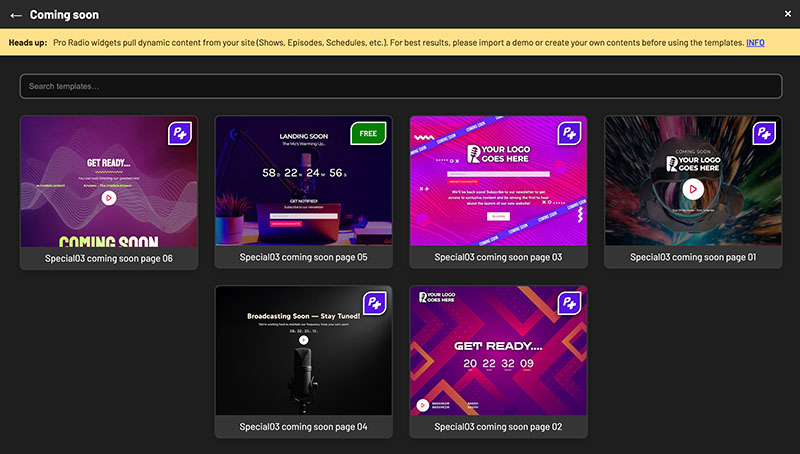Click the FREE badge on page 05 template

click(x=369, y=134)
